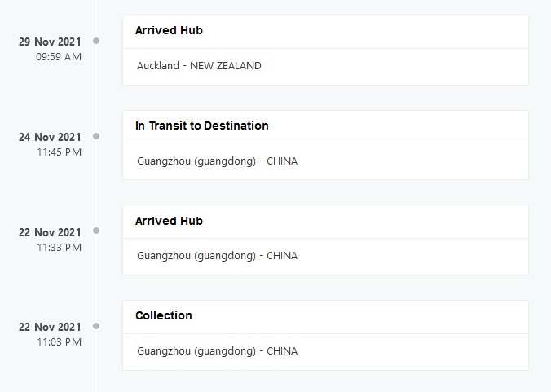This screenshot has height=392, width=551.
Task: Click the timeline dot for 24 Nov 2021
Action: pos(96,136)
